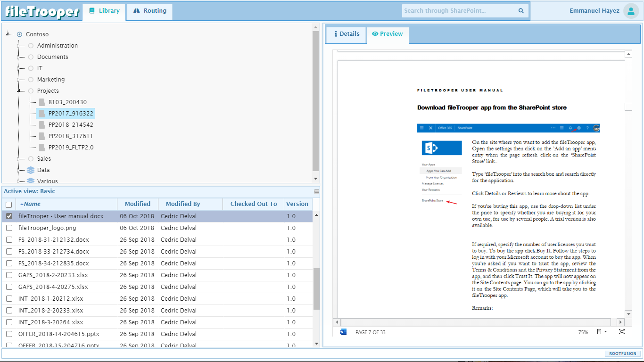Click the Data library stack icon

(31, 170)
